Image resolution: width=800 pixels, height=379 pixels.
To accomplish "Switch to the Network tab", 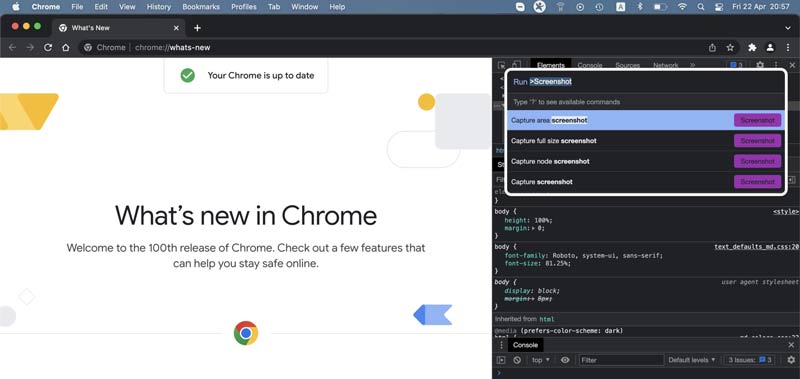I will coord(666,65).
